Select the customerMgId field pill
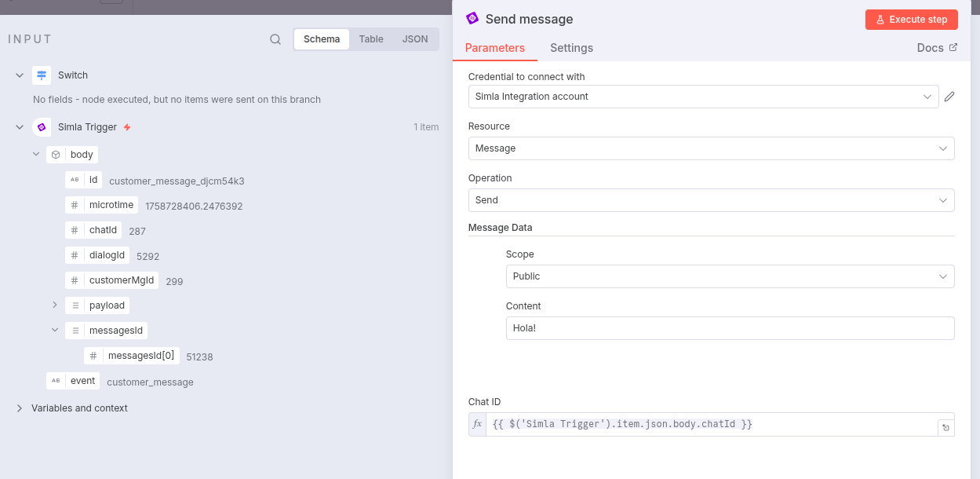Screen dimensions: 980x479 coord(111,280)
